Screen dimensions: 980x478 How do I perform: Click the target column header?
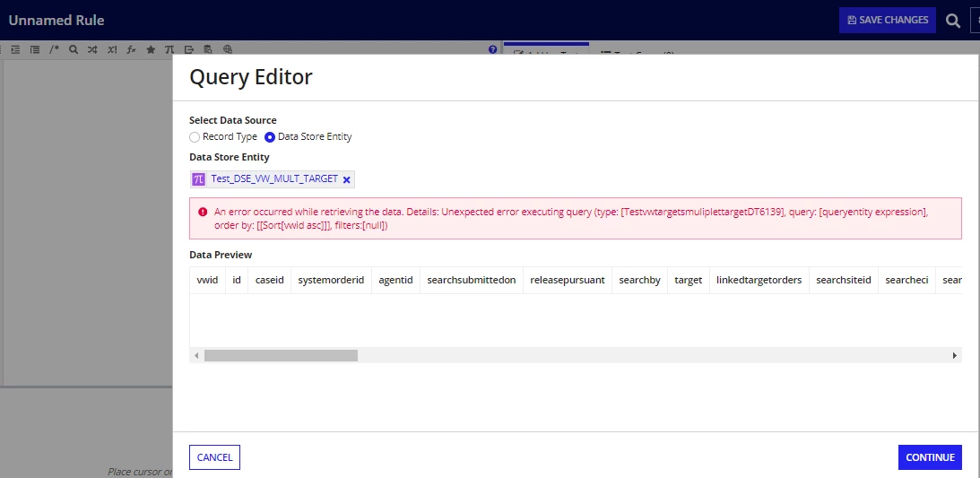tap(688, 280)
